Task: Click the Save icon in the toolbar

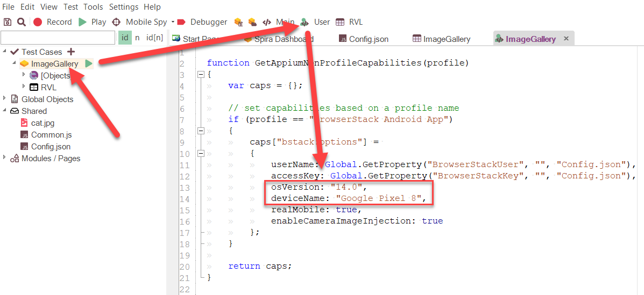Action: tap(8, 22)
